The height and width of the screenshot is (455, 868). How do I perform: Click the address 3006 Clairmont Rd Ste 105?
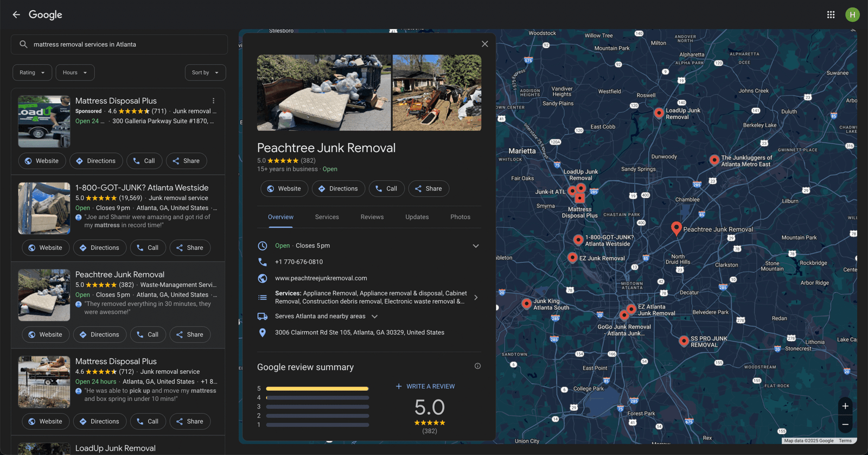(x=360, y=332)
